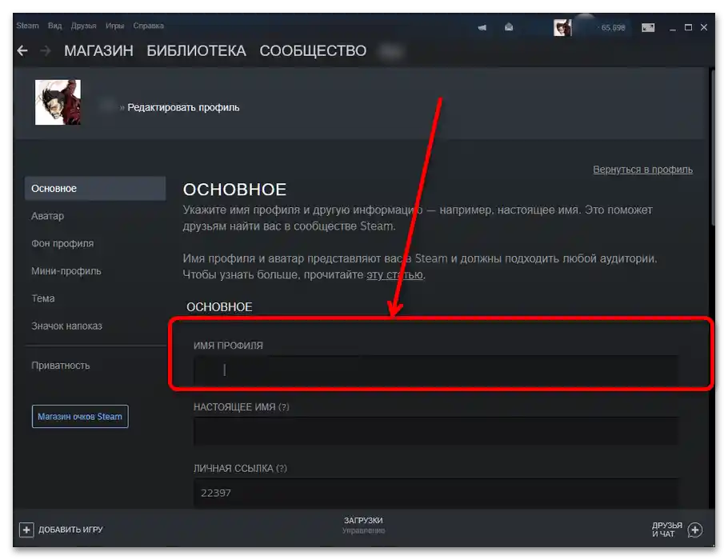Switch to Big Picture mode icon

tap(648, 28)
